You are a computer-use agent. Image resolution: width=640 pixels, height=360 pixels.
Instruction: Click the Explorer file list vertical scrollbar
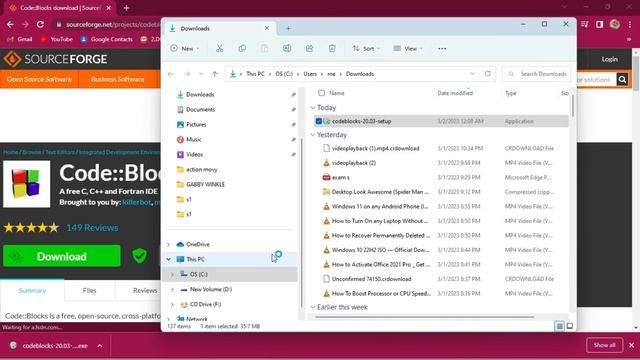(573, 107)
